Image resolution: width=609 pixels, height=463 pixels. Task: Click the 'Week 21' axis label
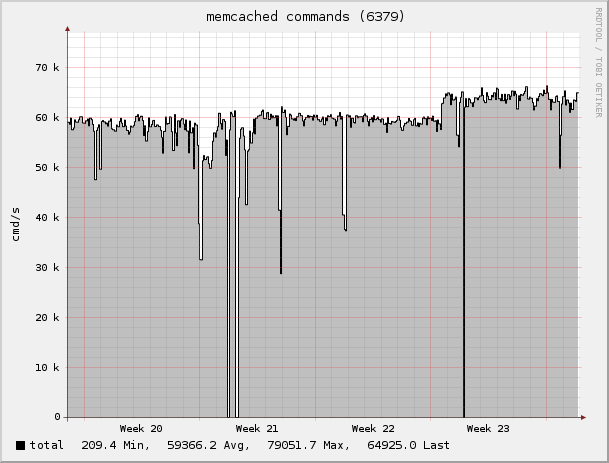[x=257, y=429]
